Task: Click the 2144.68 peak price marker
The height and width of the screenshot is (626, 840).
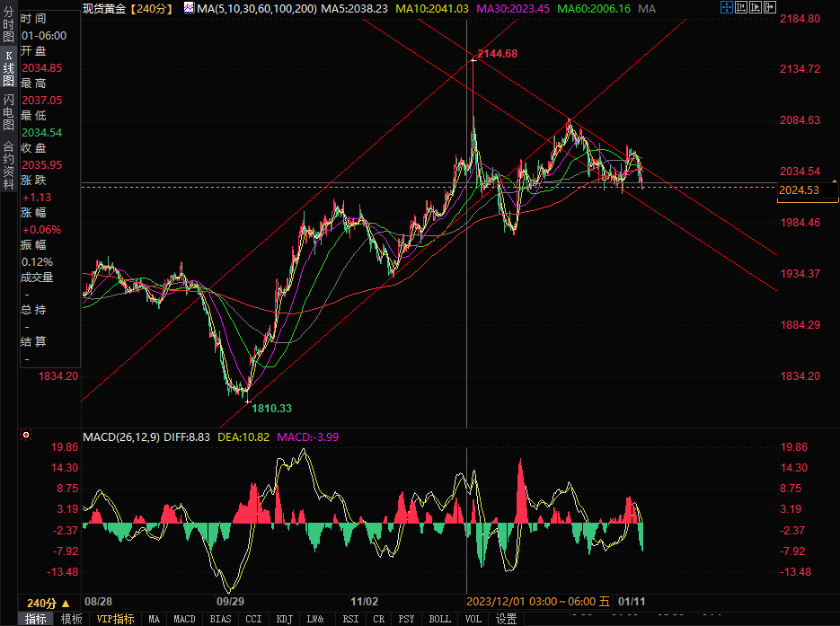Action: click(497, 54)
